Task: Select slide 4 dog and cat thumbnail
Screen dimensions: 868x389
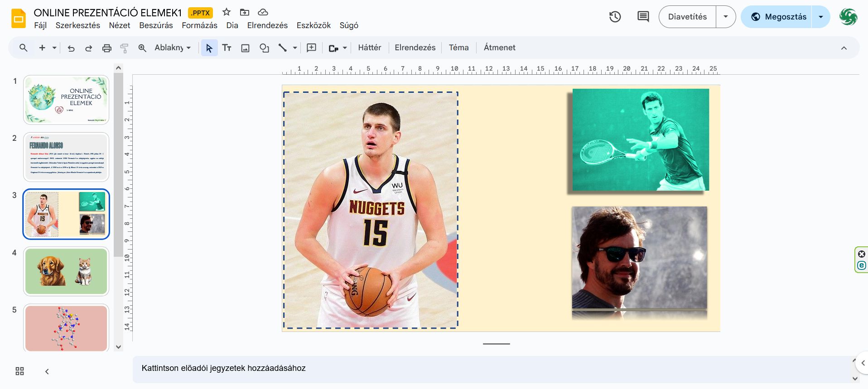Action: (x=66, y=271)
